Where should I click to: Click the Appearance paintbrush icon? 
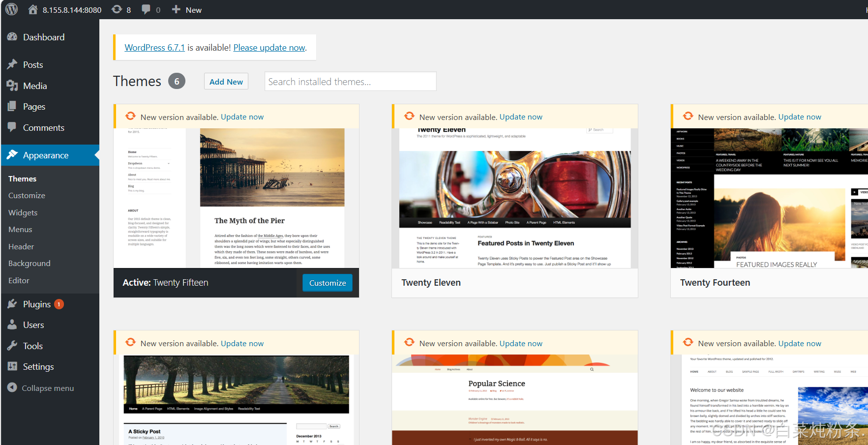pos(12,155)
